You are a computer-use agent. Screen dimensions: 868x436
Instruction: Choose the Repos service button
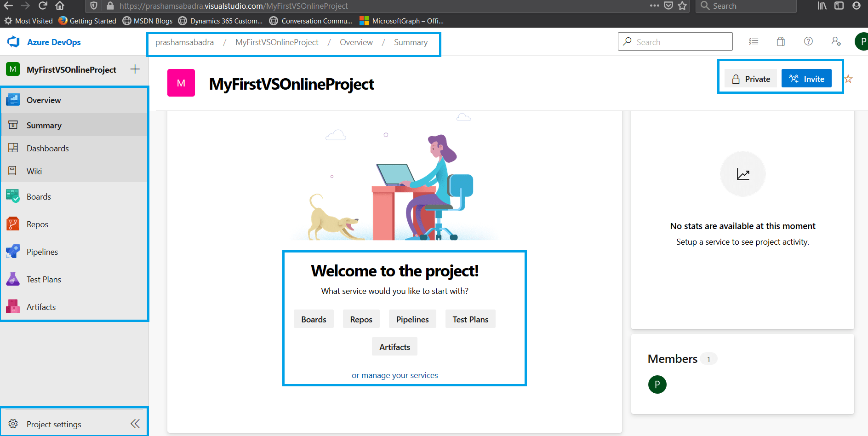point(361,319)
